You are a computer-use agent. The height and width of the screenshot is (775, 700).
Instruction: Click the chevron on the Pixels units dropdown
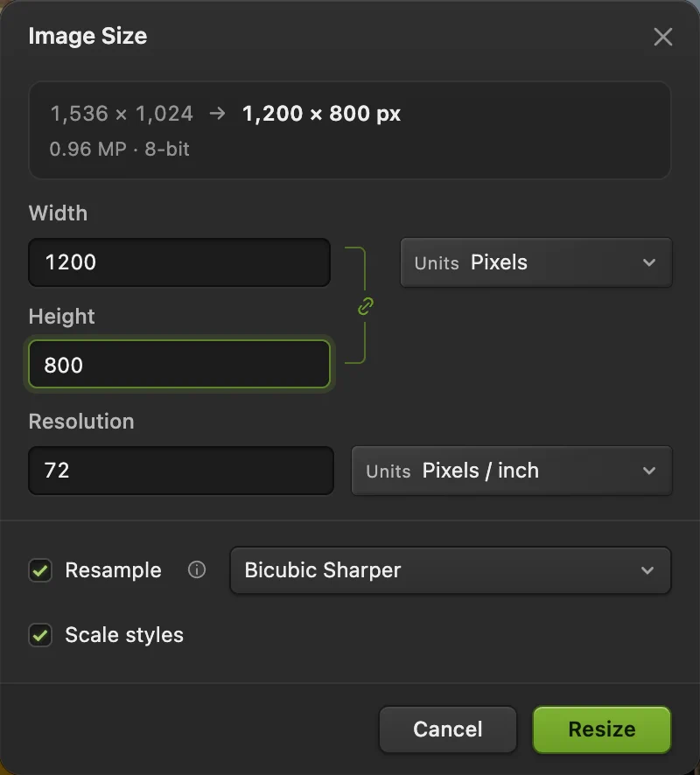click(x=649, y=262)
